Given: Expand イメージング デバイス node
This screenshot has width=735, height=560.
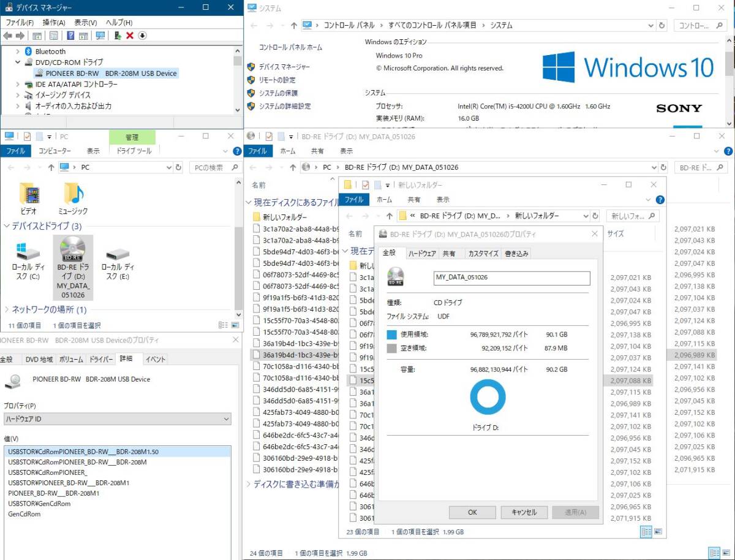Looking at the screenshot, I should (x=18, y=95).
